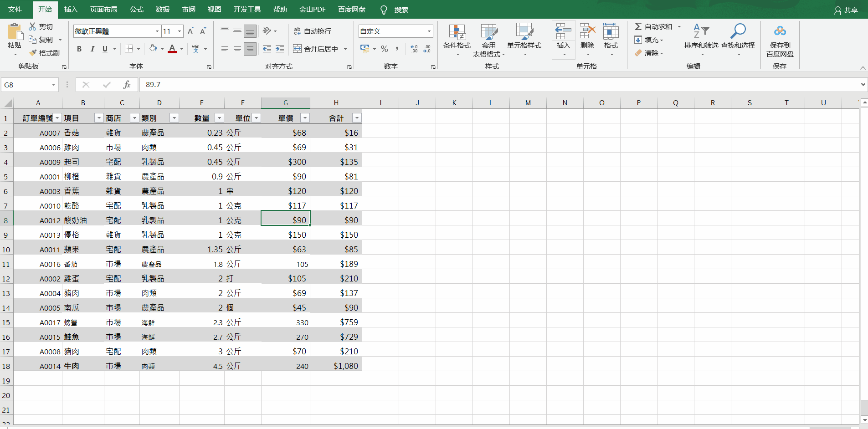The height and width of the screenshot is (429, 868).
Task: Switch to the 插入 (Insert) tab
Action: (x=71, y=10)
